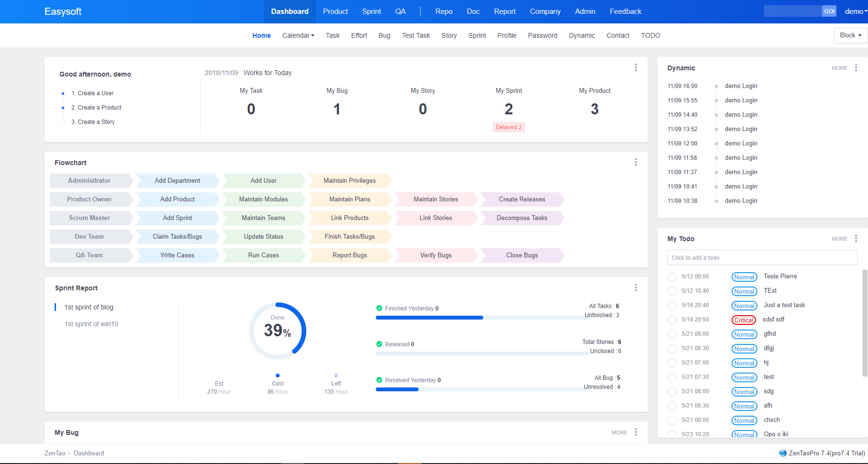Screen dimensions: 868x464
Task: Select the TODO submenu tab
Action: click(x=651, y=35)
